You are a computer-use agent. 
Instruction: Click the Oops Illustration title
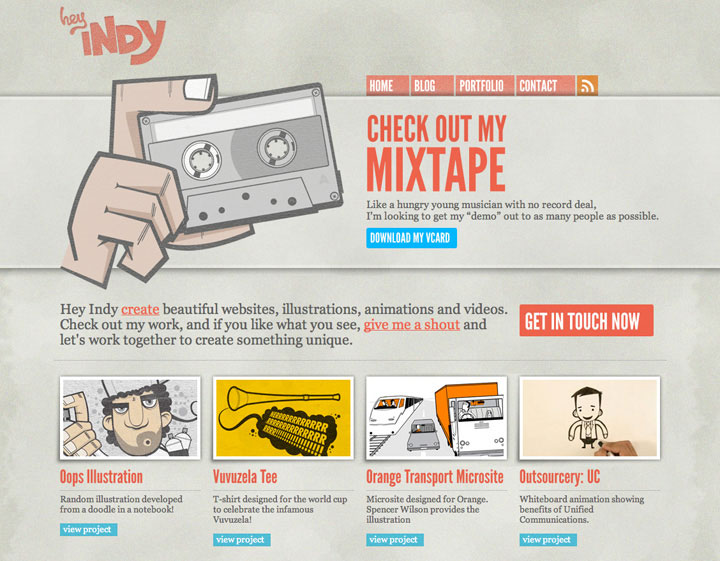tap(101, 477)
